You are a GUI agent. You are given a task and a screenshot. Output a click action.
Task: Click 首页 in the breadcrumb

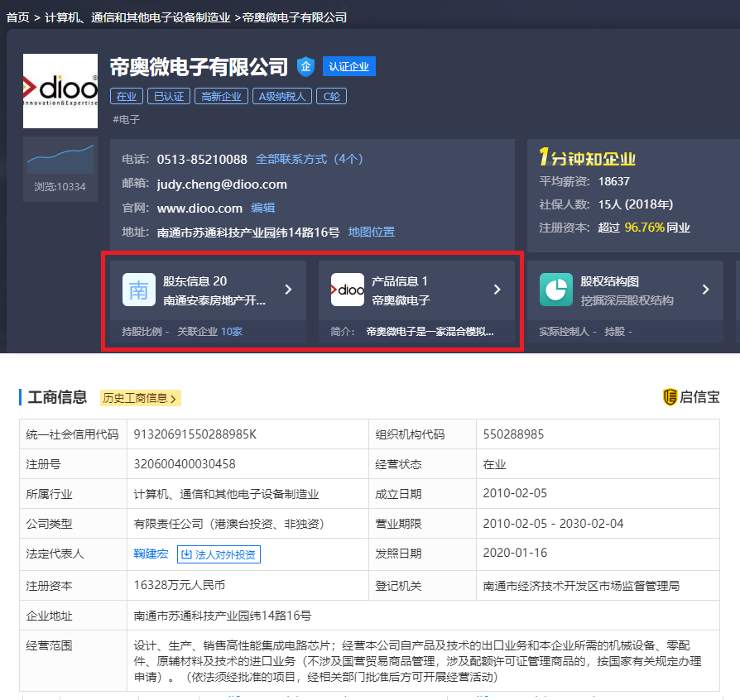[18, 17]
